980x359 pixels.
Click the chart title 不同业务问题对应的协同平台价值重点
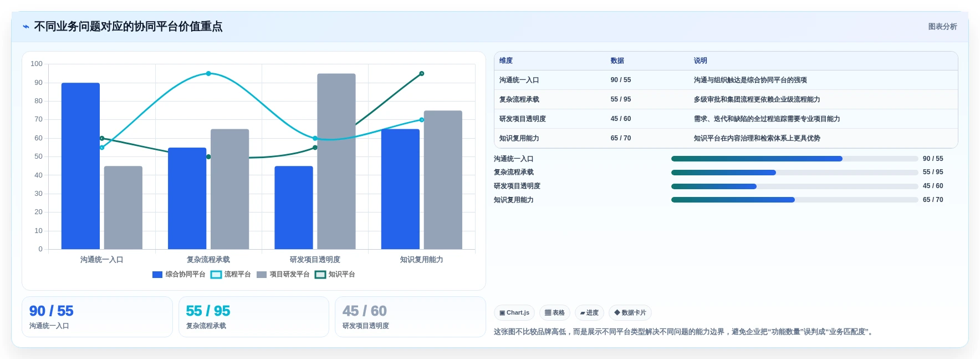click(128, 27)
